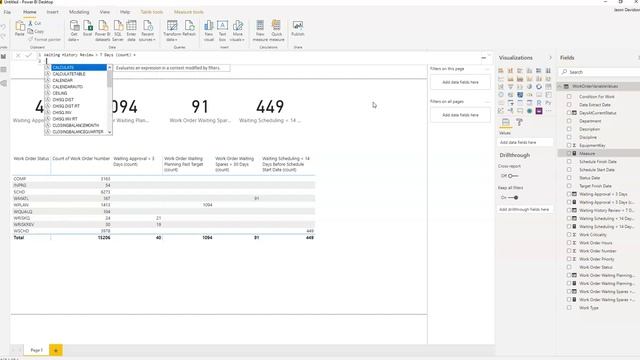Click the Format painter command
Image resolution: width=640 pixels, height=360 pixels.
click(x=44, y=39)
